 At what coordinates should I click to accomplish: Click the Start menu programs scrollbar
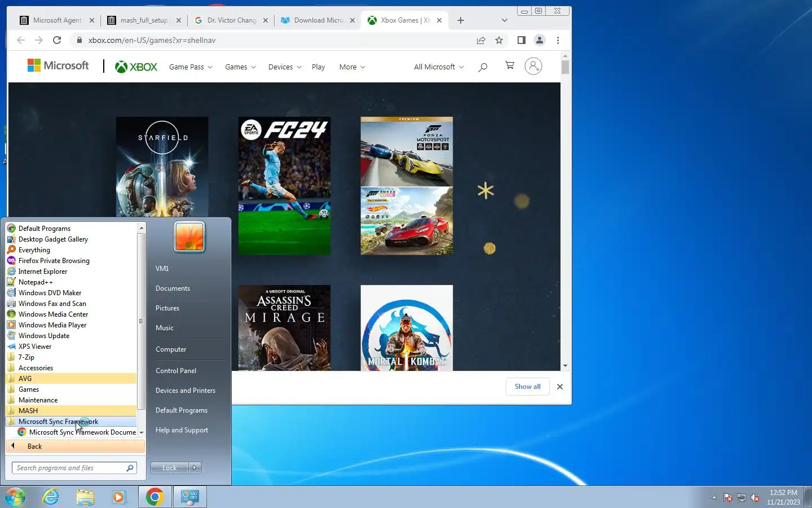(x=141, y=321)
